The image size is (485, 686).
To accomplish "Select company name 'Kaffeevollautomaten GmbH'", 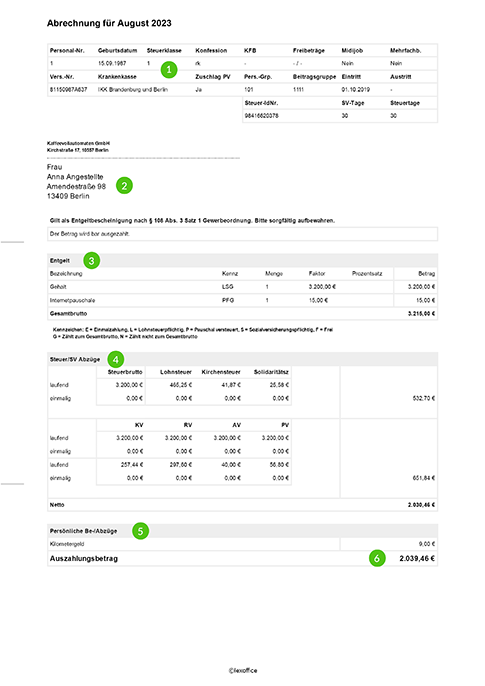I will [78, 144].
